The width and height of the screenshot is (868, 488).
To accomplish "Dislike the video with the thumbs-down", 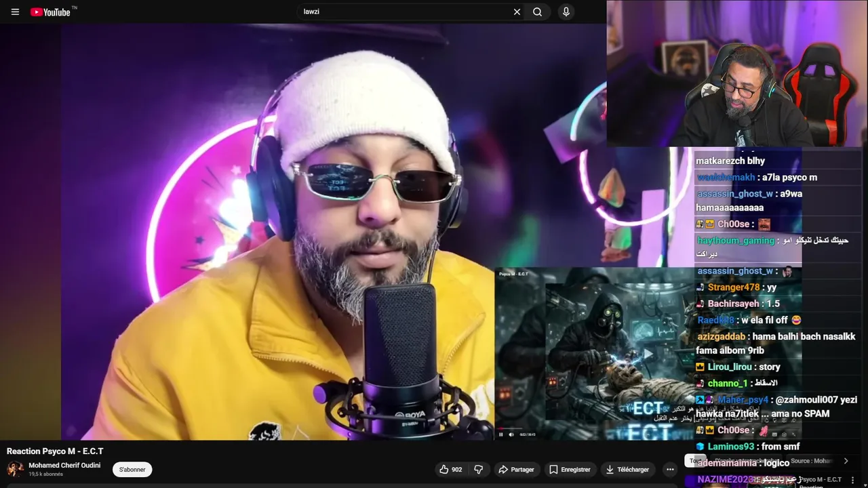I will pos(479,469).
